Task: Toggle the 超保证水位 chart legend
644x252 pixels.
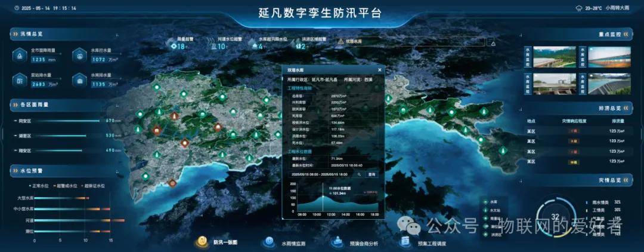Action: (x=92, y=186)
